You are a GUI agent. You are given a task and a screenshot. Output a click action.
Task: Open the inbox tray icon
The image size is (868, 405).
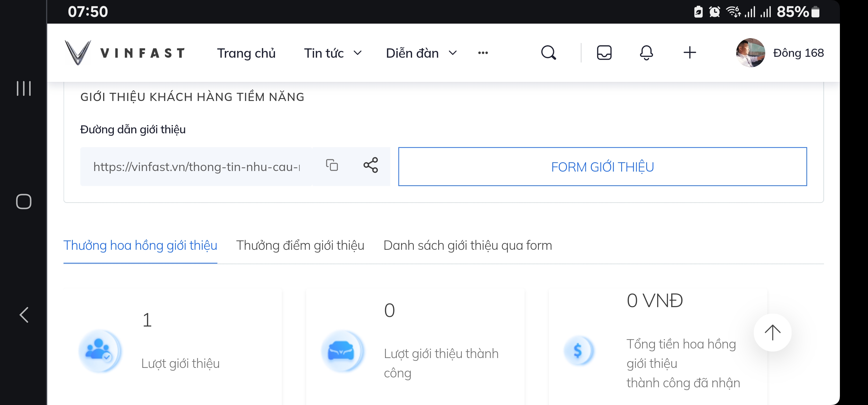604,53
